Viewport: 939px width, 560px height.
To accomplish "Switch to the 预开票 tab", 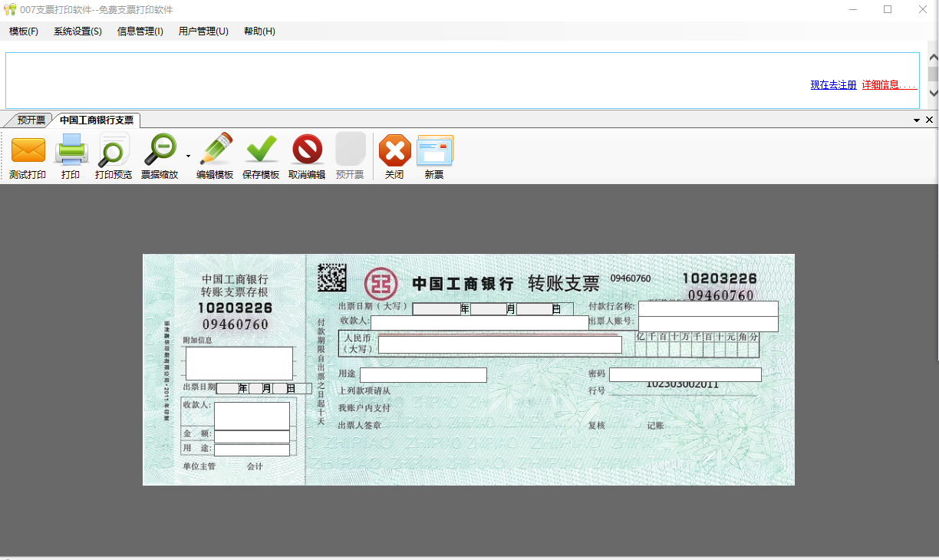I will (x=31, y=120).
